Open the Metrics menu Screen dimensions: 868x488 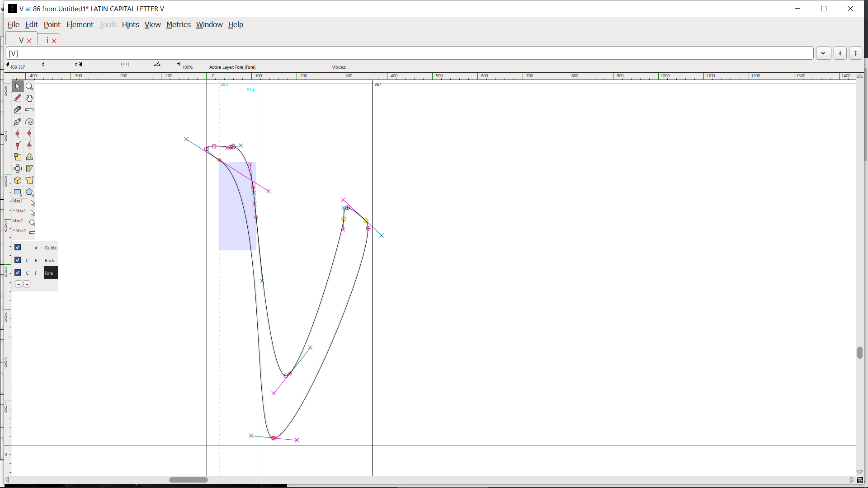[179, 24]
